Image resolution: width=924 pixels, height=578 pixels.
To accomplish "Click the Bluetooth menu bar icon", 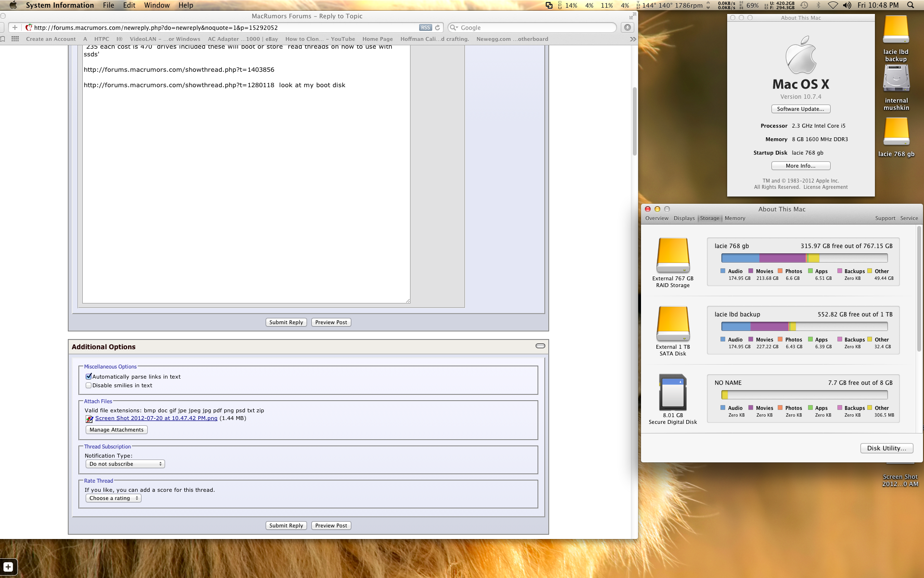I will coord(818,5).
